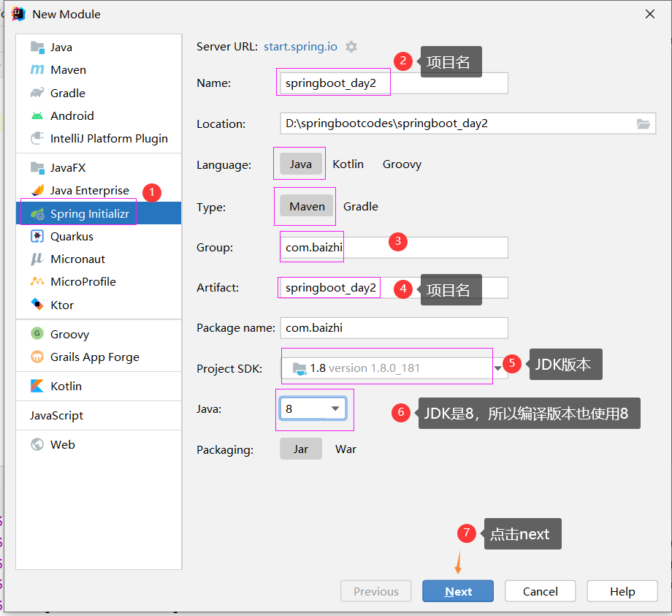Open the Java version dropdown
This screenshot has height=616, width=672.
click(x=313, y=408)
